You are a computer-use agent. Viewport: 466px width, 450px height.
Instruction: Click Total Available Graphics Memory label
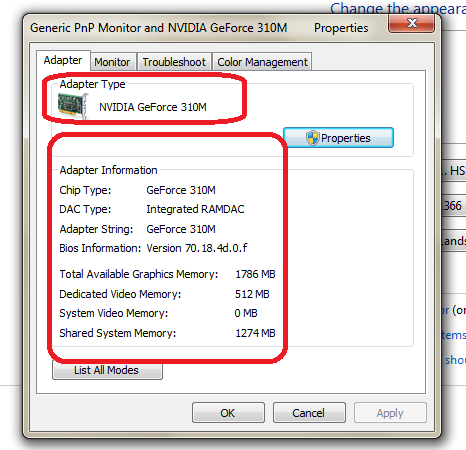(139, 274)
